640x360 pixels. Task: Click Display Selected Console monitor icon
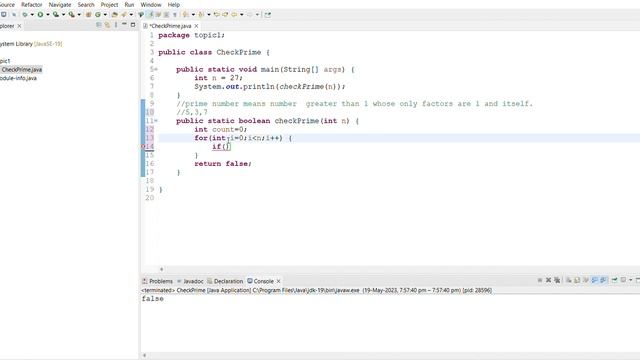(623, 280)
